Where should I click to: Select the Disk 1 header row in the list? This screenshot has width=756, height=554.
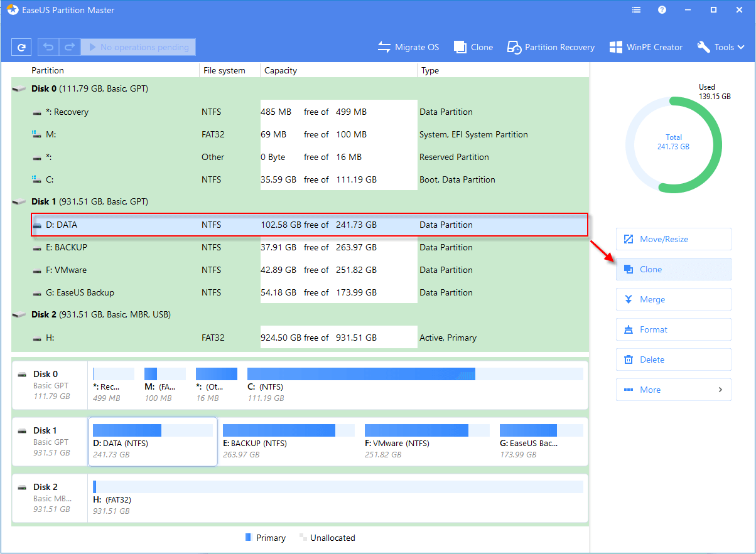click(x=300, y=201)
